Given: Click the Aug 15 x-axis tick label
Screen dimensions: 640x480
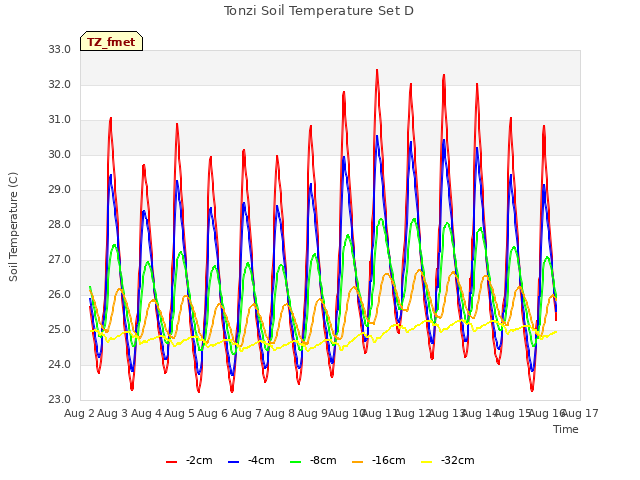Looking at the screenshot, I should pos(513,413).
